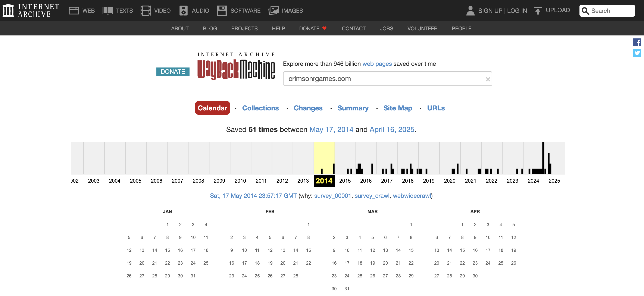The height and width of the screenshot is (296, 644).
Task: Open the Site Map tab
Action: pyautogui.click(x=397, y=108)
